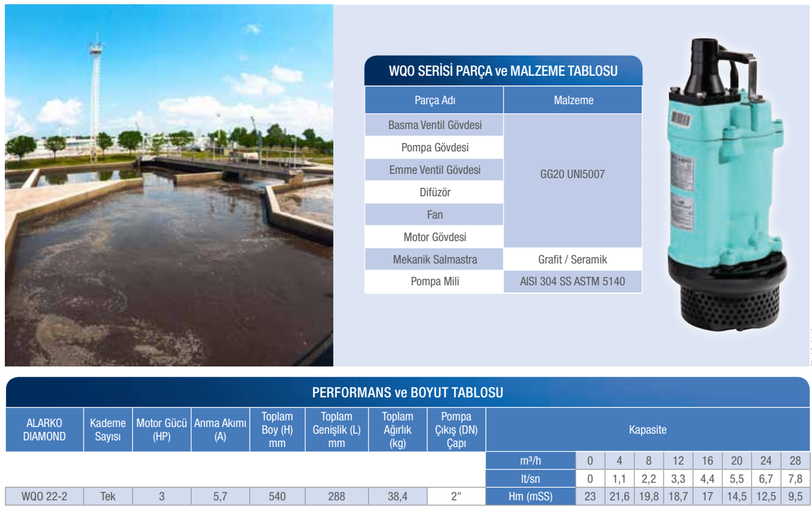Click the m³/h value '28'
This screenshot has height=507, width=812.
coord(796,461)
